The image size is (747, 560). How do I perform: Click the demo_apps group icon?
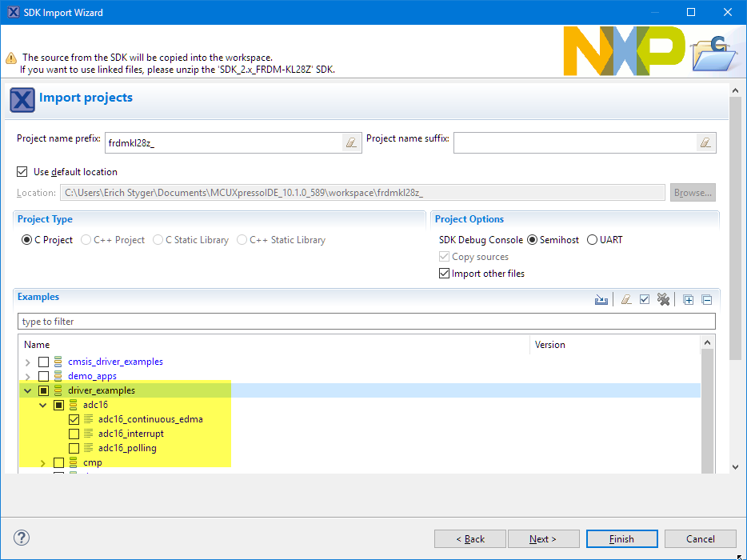tap(58, 376)
